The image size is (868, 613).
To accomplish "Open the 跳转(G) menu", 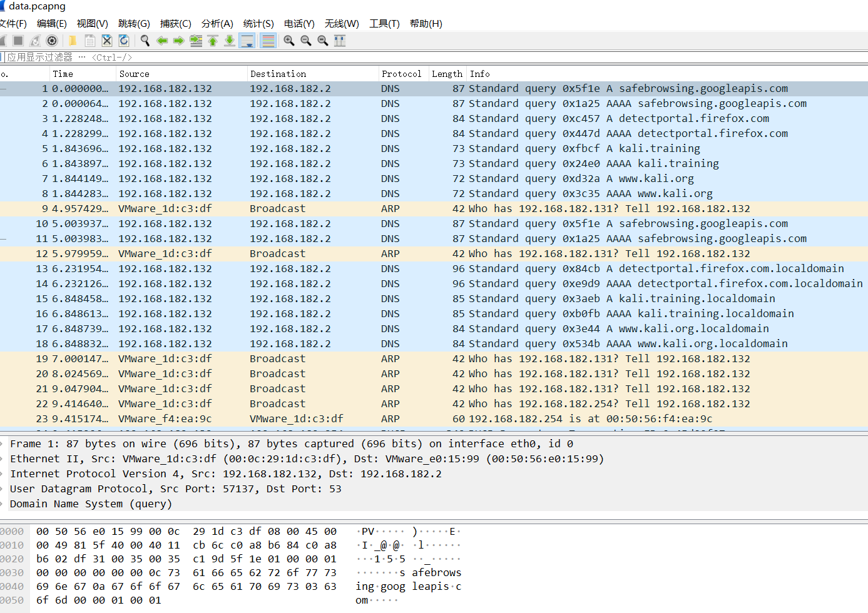I will point(134,24).
